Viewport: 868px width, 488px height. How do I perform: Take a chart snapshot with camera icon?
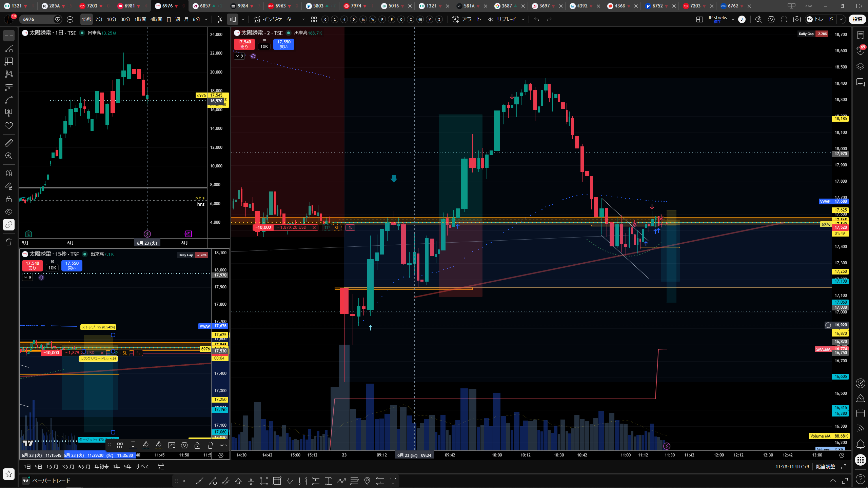click(797, 19)
